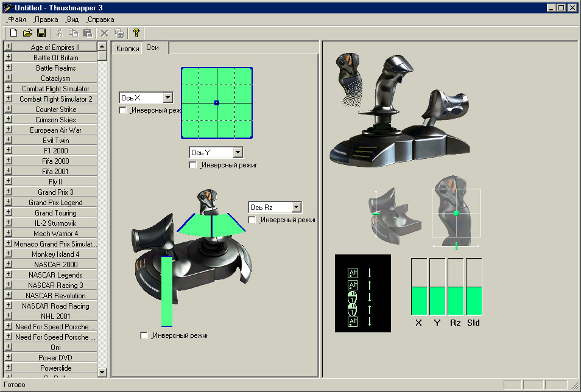Click the Cut scissors toolbar icon
Screen dimensions: 581x392
coord(60,33)
